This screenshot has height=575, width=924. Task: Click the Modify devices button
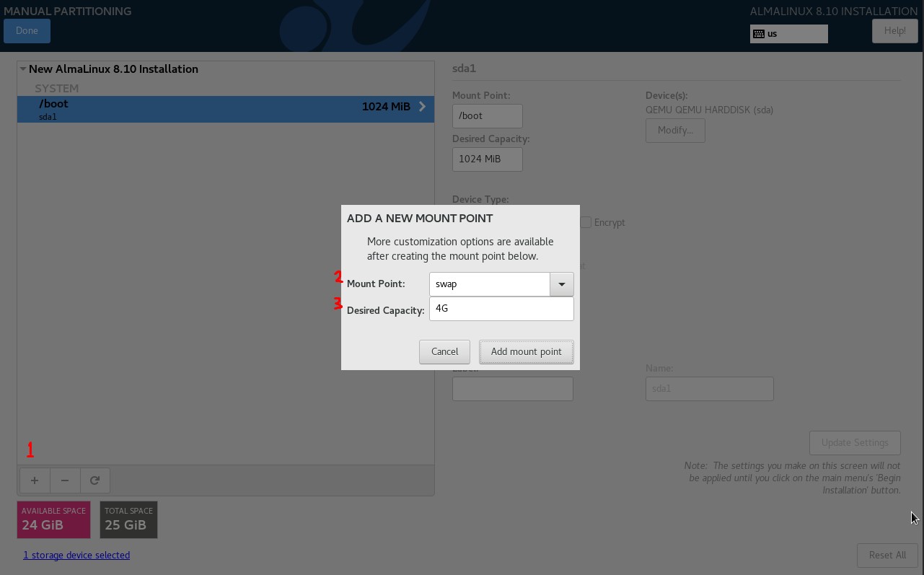tap(674, 131)
